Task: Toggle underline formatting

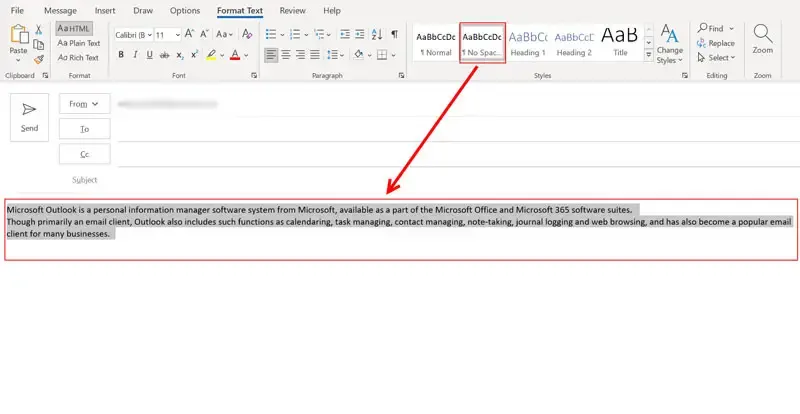Action: [x=149, y=55]
